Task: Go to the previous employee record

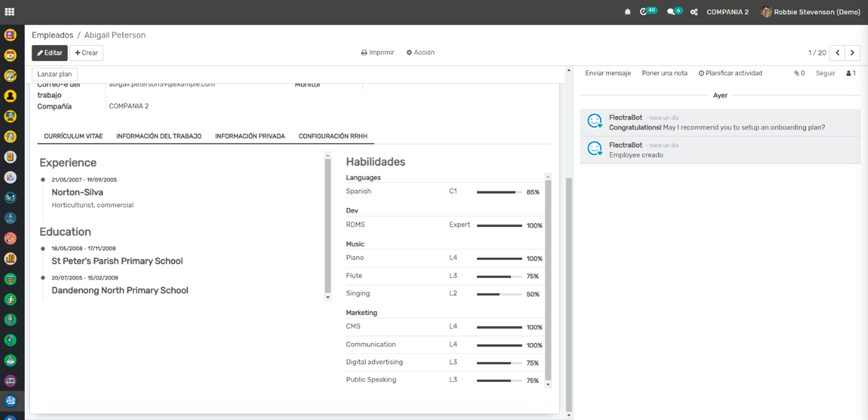Action: point(837,53)
